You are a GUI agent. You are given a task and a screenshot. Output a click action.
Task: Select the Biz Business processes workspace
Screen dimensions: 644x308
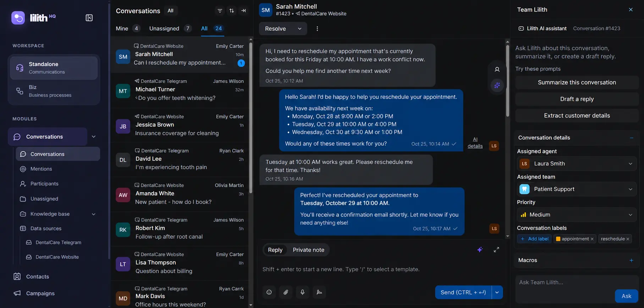click(x=54, y=91)
